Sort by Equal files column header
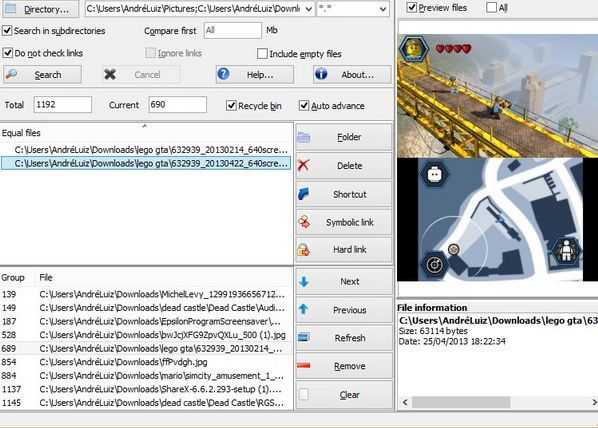This screenshot has width=598, height=428. [x=146, y=133]
